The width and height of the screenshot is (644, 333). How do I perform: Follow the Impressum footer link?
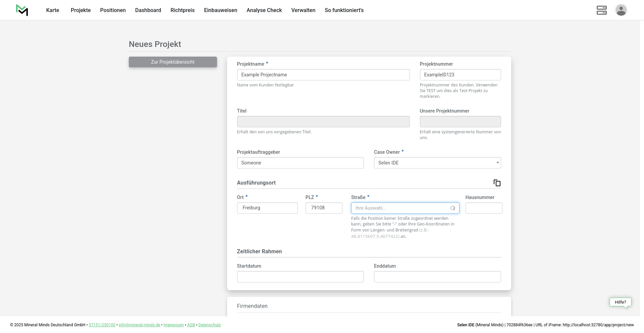[x=173, y=325]
